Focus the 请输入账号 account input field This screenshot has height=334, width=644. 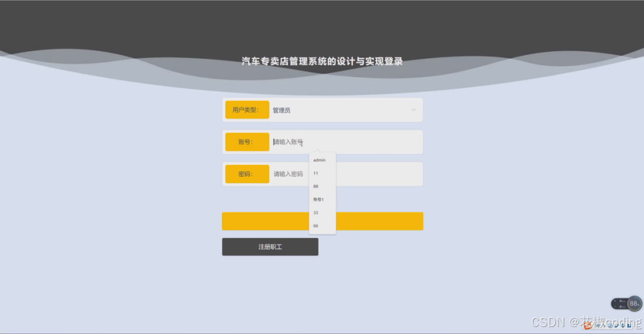pyautogui.click(x=345, y=142)
